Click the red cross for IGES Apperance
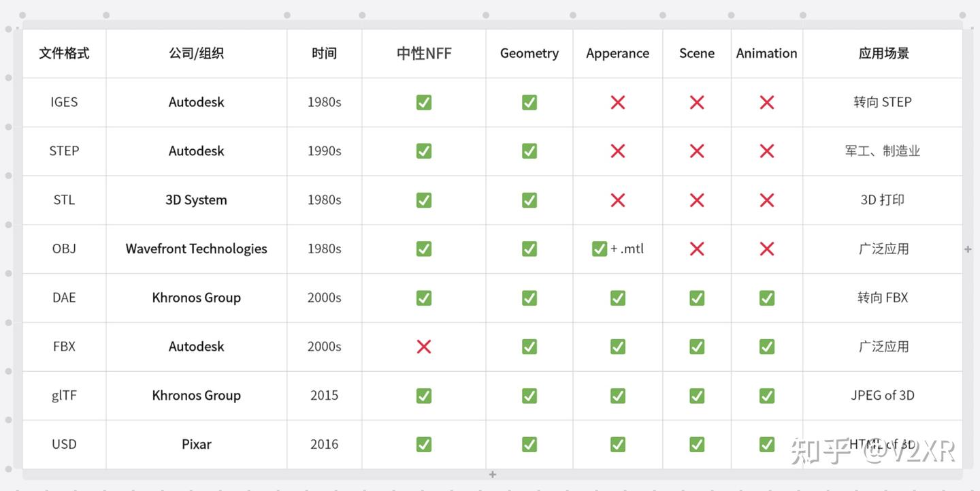 coord(618,102)
